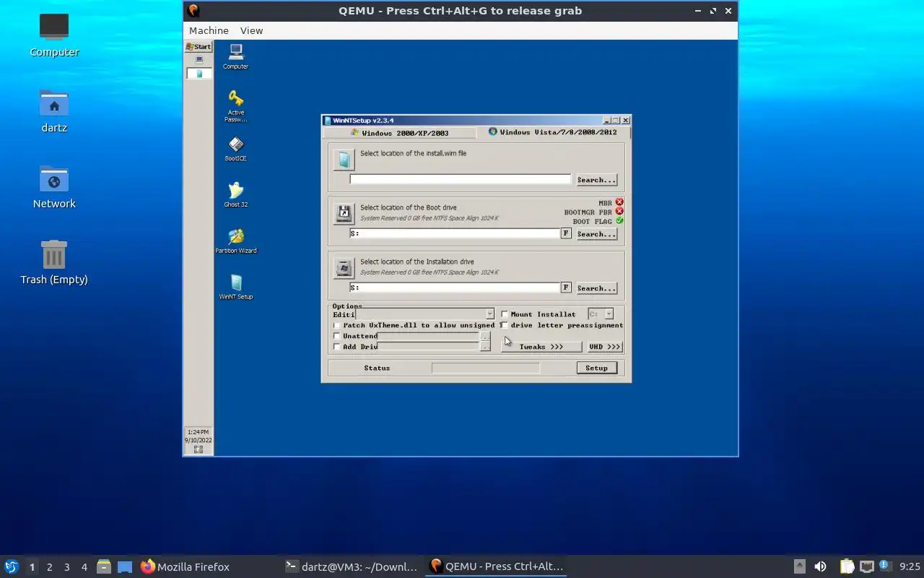Viewport: 924px width, 578px height.
Task: Click the QEMU taskbar item
Action: [x=496, y=566]
